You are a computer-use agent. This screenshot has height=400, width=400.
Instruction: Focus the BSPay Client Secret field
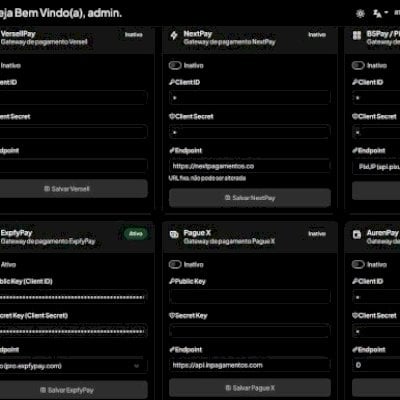(x=376, y=132)
